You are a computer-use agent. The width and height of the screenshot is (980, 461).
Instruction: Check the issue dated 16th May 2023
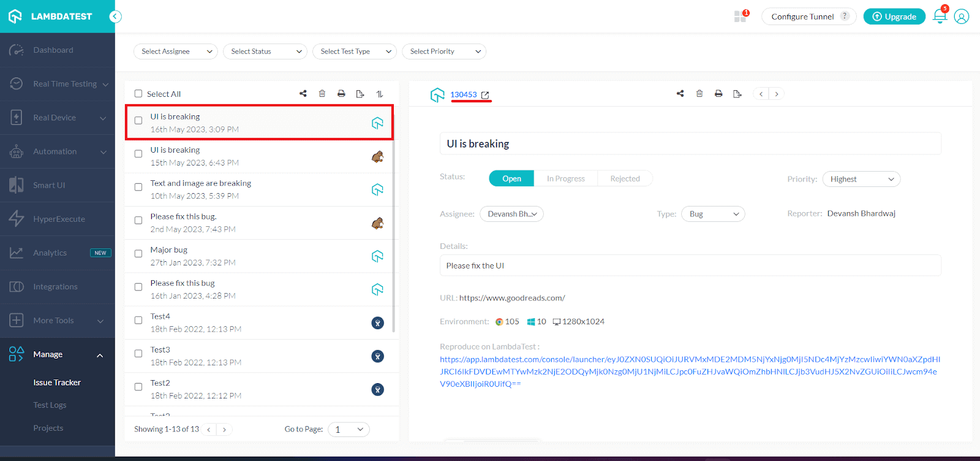(x=138, y=121)
